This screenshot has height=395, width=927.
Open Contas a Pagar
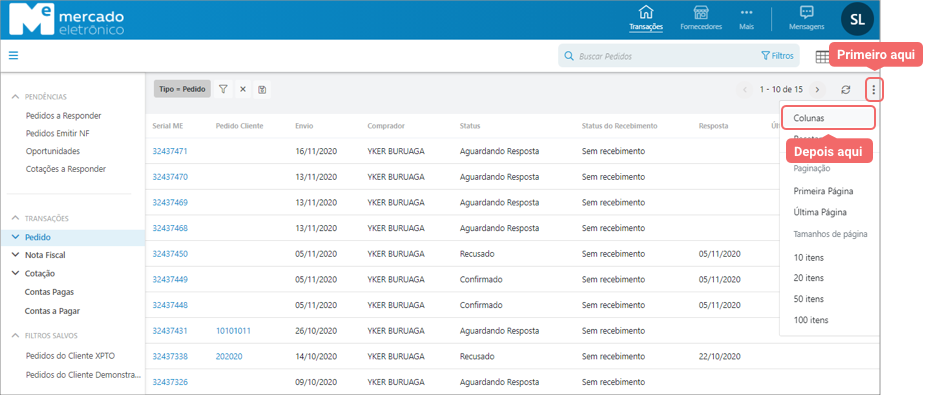52,311
